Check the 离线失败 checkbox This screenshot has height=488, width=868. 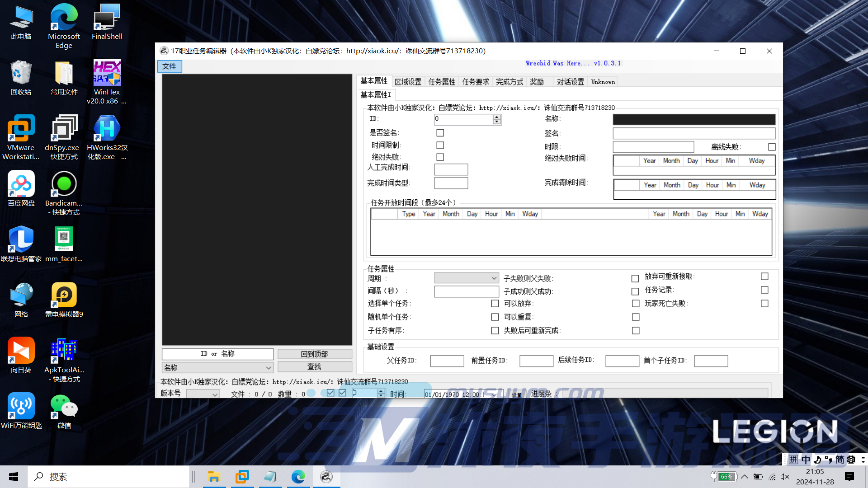tap(772, 147)
